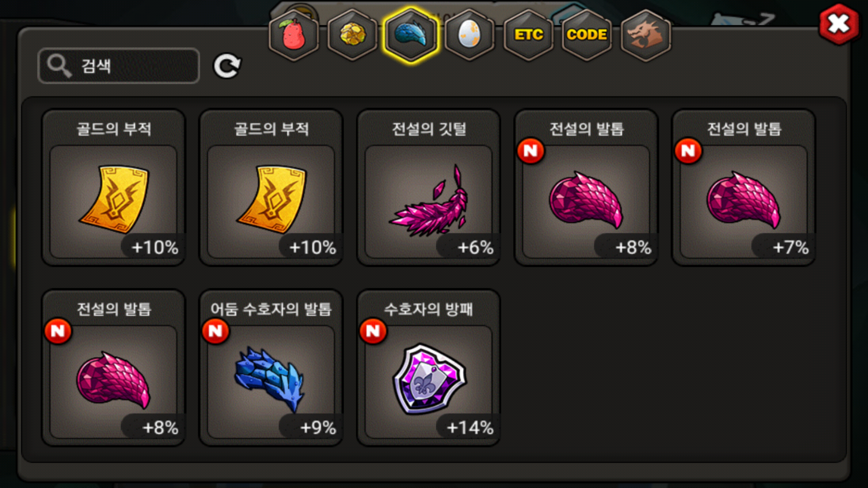Click the magnifying glass search icon
868x488 pixels.
60,66
